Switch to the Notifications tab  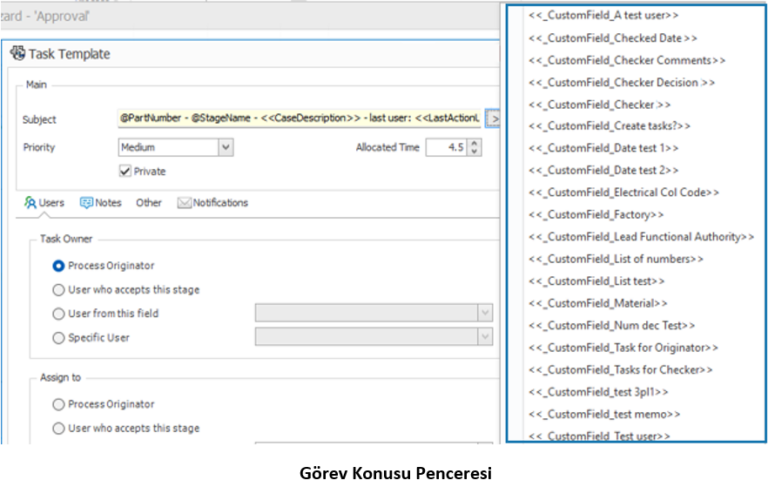[x=212, y=203]
